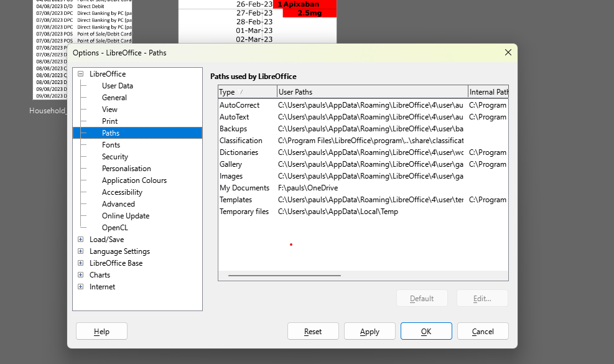614x364 pixels.
Task: Expand the Language Settings tree node
Action: pyautogui.click(x=81, y=251)
